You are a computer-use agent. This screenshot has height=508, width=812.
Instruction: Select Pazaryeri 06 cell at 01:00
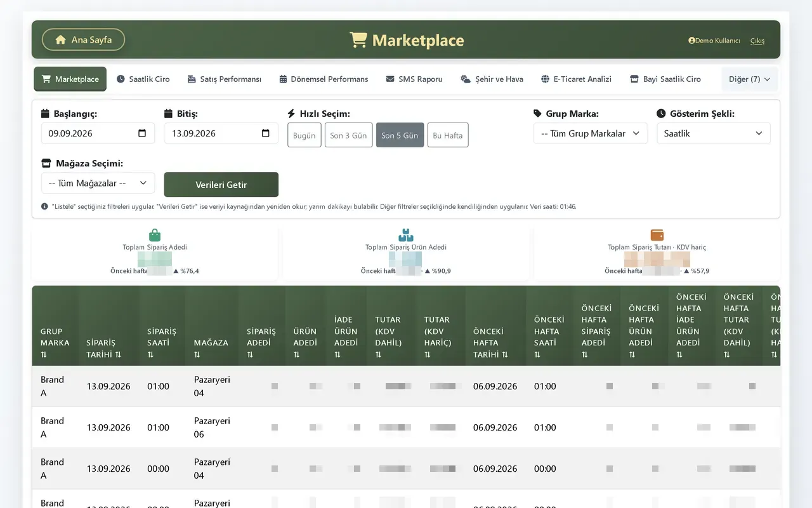coord(212,427)
